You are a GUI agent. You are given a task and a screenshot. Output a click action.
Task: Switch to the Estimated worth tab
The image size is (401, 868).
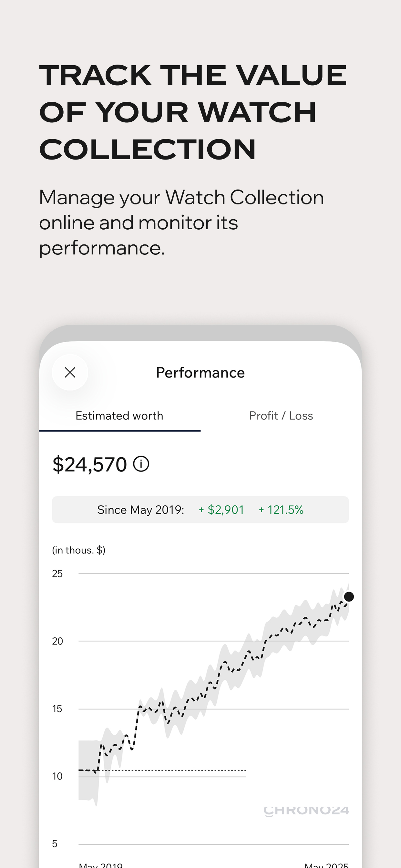pyautogui.click(x=119, y=416)
